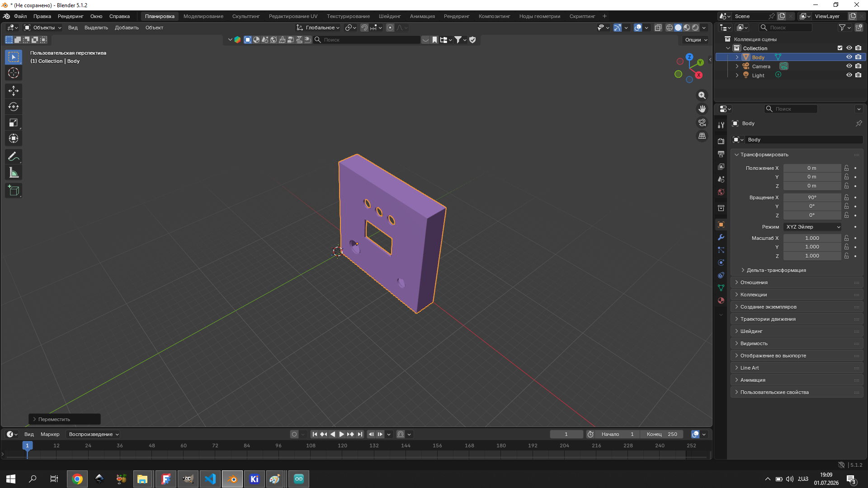Click the current frame marker on timeline
The width and height of the screenshot is (868, 488).
[x=27, y=446]
